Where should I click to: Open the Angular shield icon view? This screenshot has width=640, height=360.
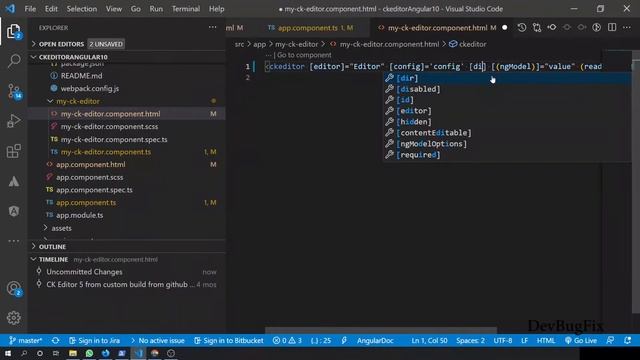(x=14, y=211)
